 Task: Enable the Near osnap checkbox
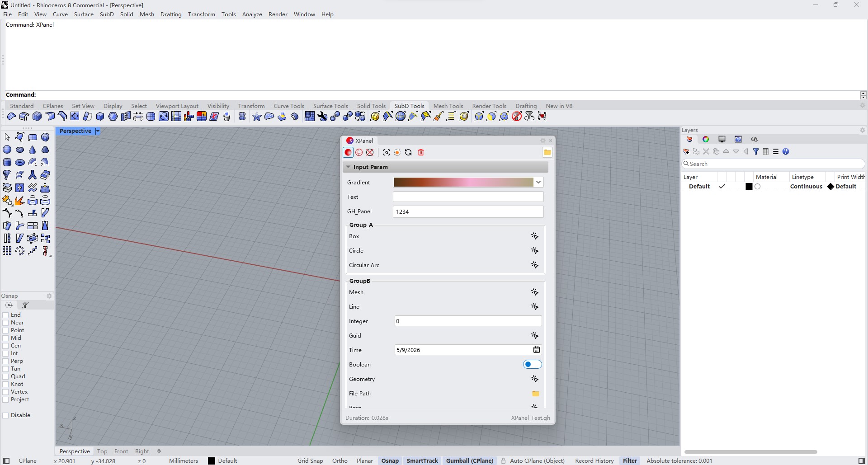point(6,323)
